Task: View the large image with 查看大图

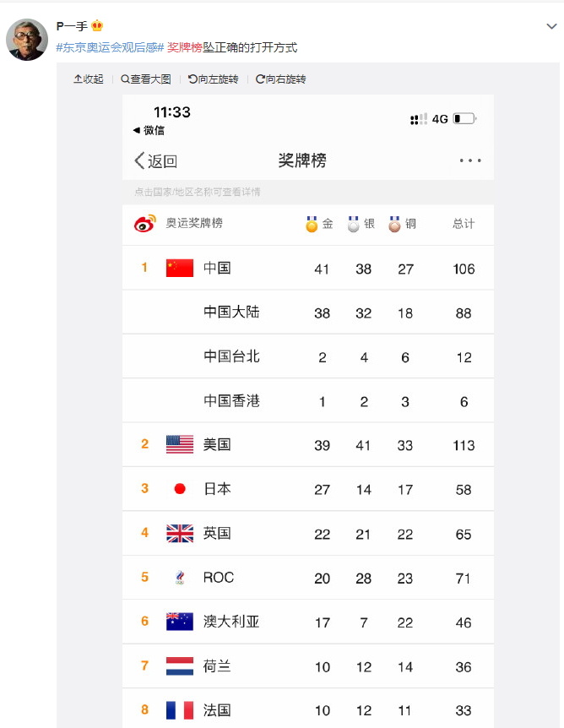Action: click(146, 79)
